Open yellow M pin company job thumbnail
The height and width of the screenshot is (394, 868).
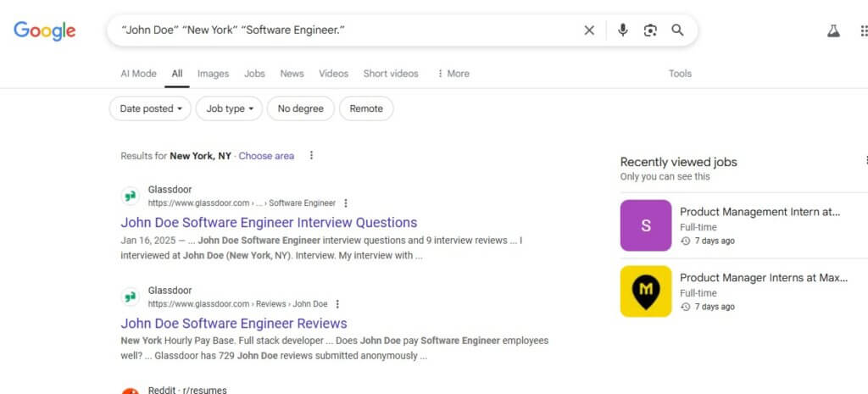click(645, 291)
